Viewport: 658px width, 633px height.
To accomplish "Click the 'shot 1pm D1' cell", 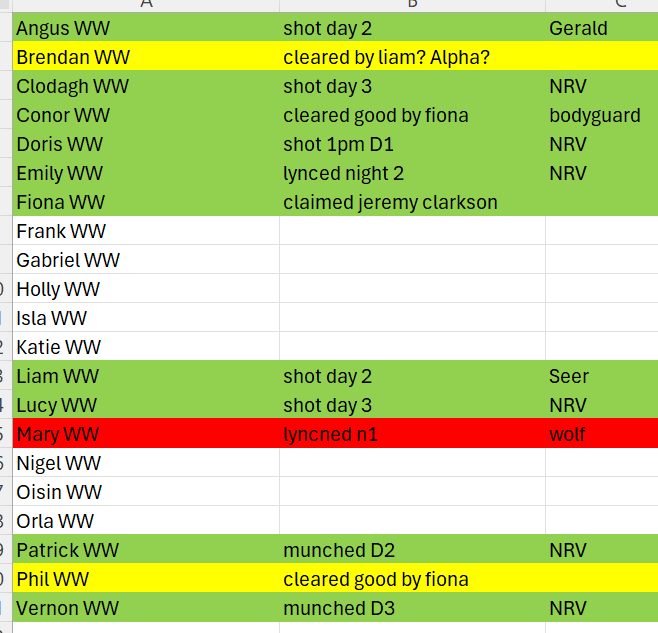I will coord(413,144).
